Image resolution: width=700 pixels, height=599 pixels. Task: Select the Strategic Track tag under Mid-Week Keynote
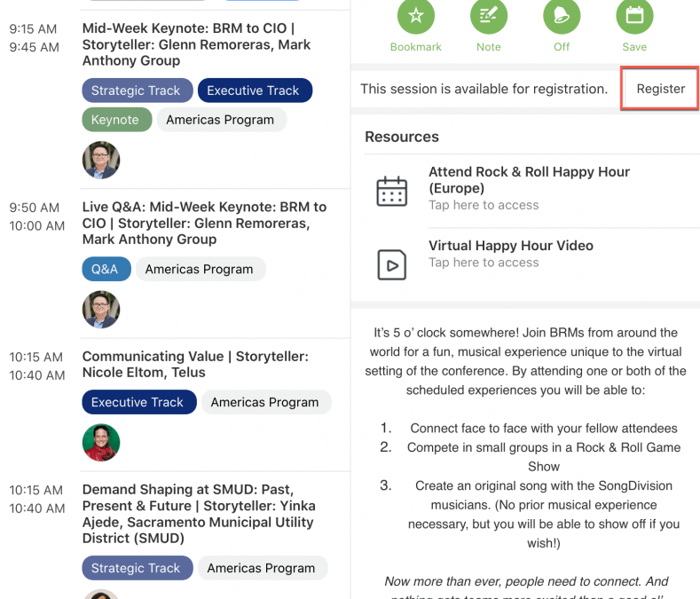137,91
